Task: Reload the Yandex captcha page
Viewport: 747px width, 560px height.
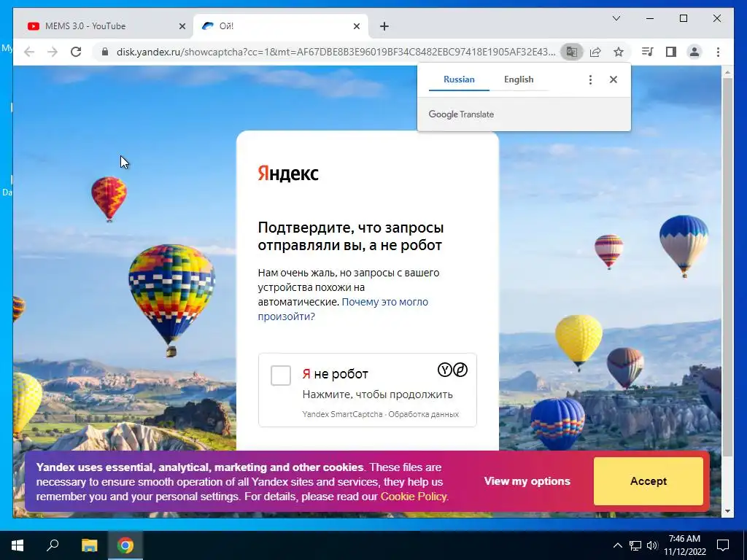Action: point(76,52)
